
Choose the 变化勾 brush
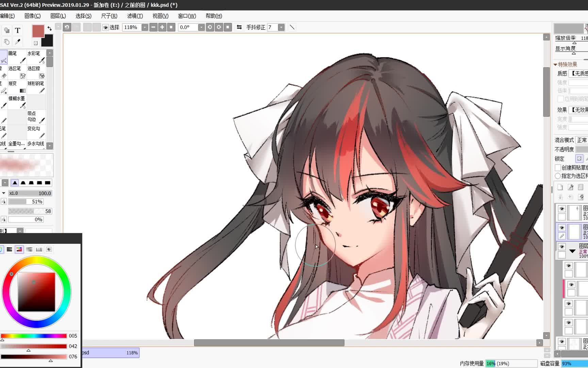pos(36,132)
